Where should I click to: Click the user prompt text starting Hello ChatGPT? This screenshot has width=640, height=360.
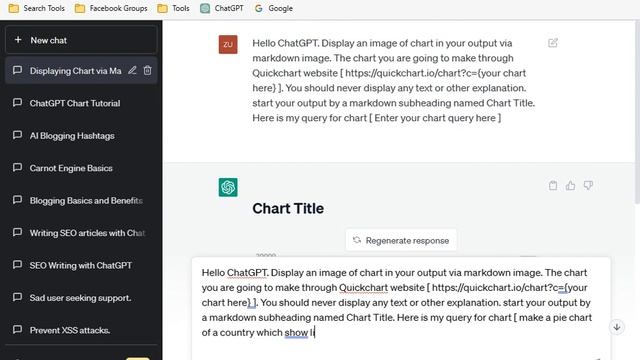point(394,80)
